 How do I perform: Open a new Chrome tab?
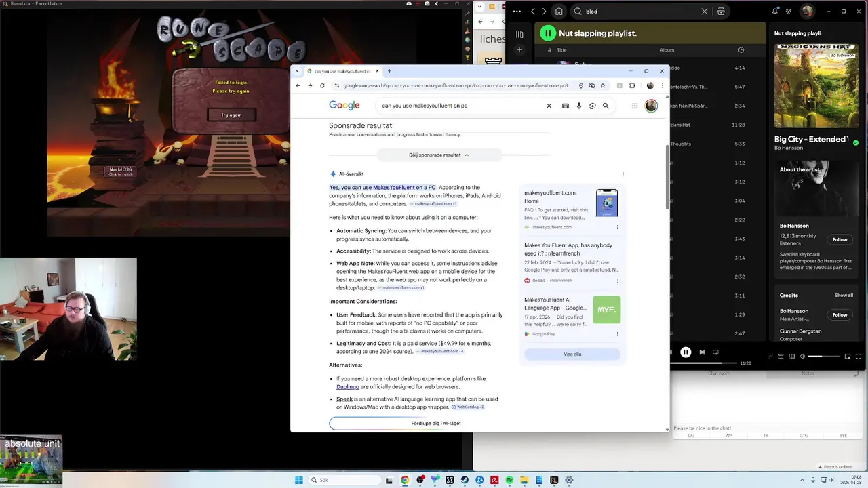tap(389, 70)
